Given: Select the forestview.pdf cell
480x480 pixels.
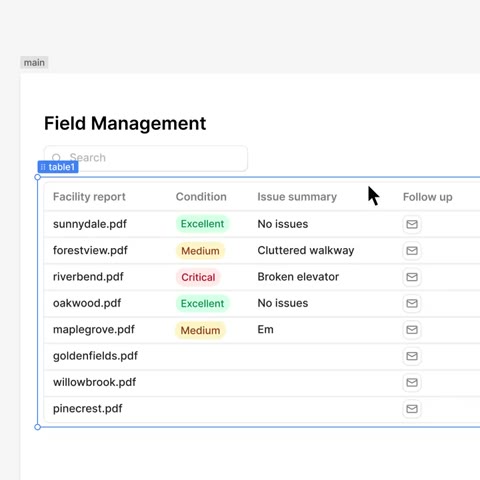Looking at the screenshot, I should tap(90, 250).
